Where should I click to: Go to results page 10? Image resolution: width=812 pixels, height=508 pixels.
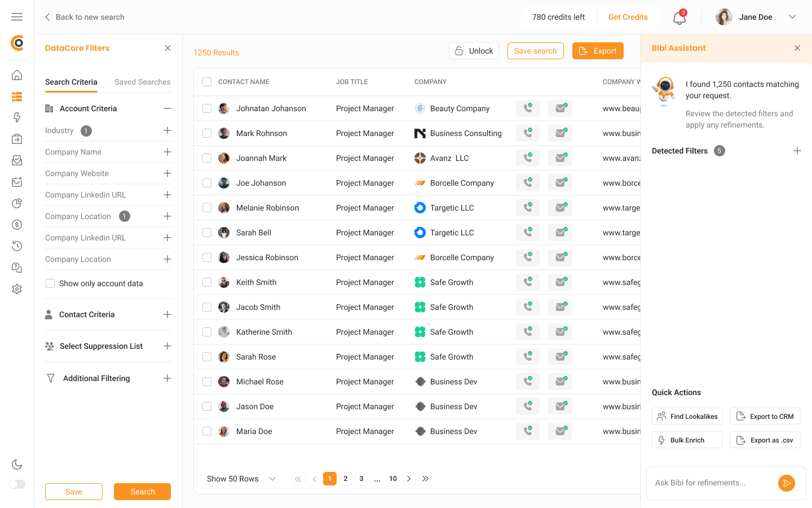pyautogui.click(x=393, y=479)
